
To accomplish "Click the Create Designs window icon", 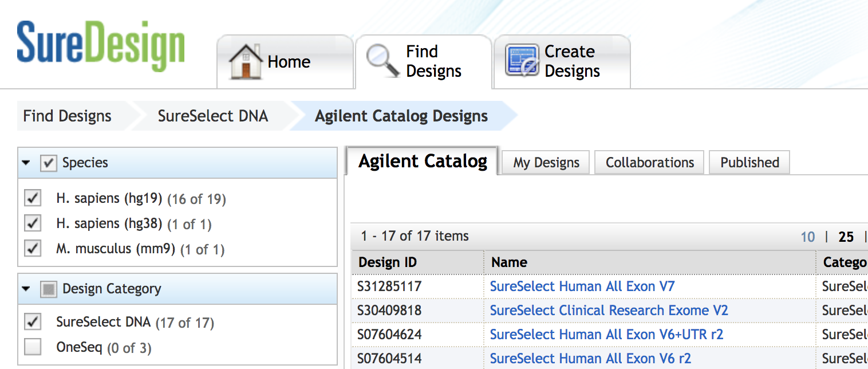I will pos(522,60).
